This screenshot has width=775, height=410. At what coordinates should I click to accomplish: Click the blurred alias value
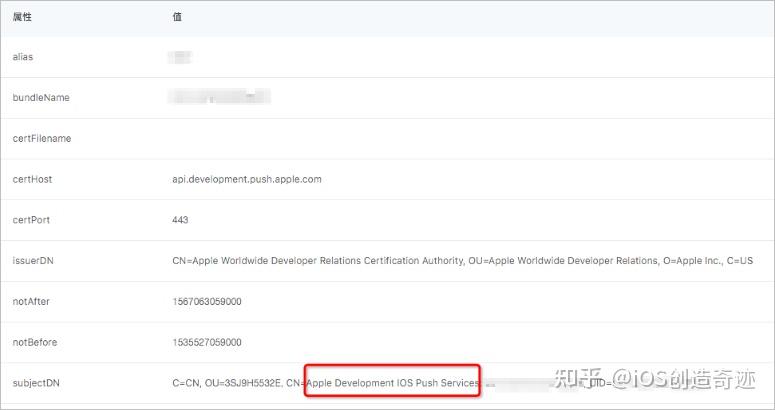pyautogui.click(x=179, y=57)
